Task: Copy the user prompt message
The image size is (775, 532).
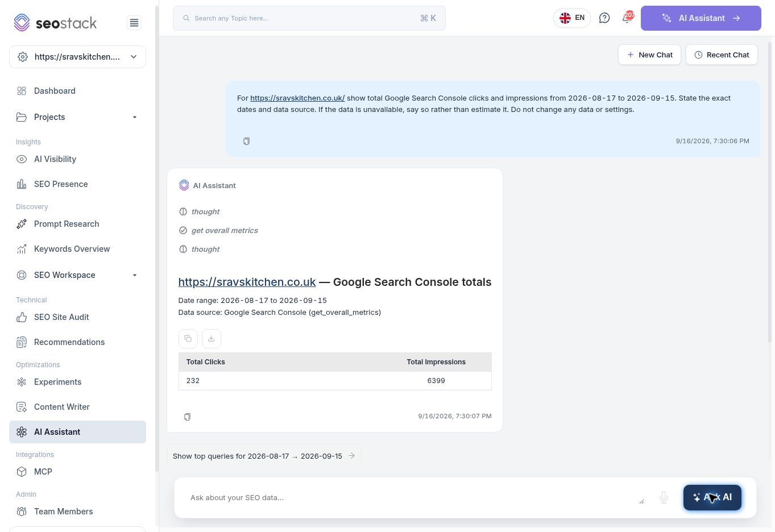Action: coord(246,141)
